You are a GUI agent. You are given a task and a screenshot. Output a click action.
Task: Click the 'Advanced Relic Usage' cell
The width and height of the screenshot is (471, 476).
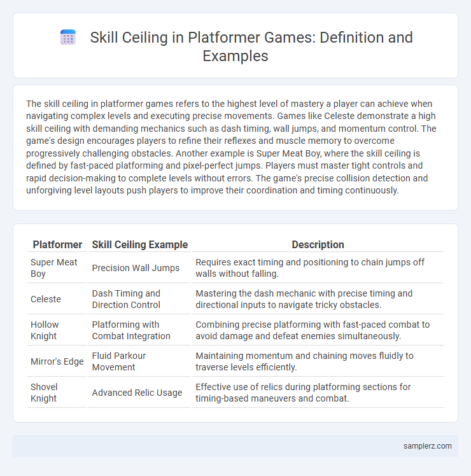click(x=139, y=393)
